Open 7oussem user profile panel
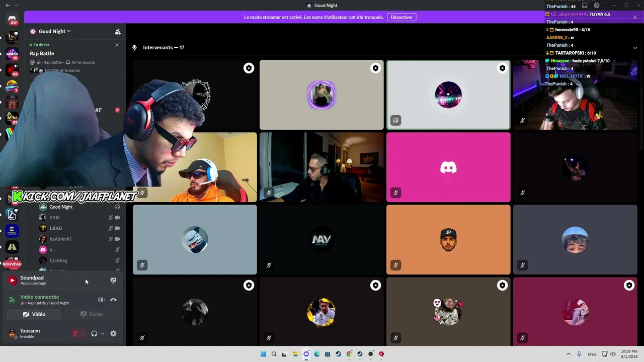 tap(30, 333)
